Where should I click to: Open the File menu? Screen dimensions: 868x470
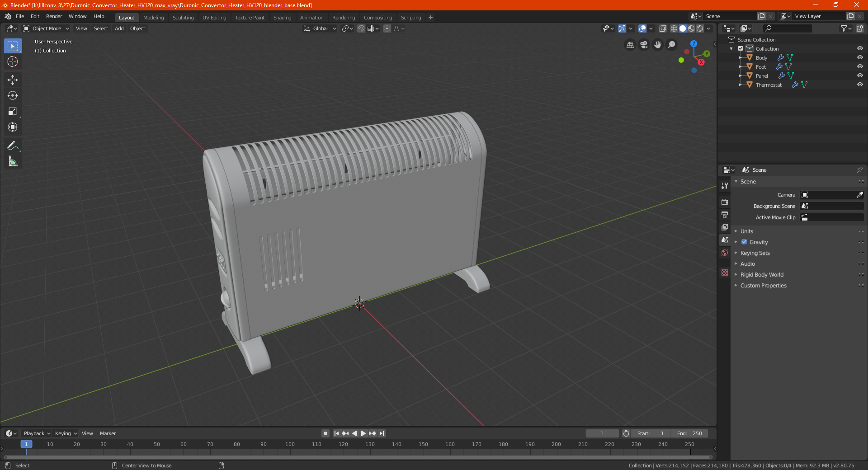click(20, 16)
